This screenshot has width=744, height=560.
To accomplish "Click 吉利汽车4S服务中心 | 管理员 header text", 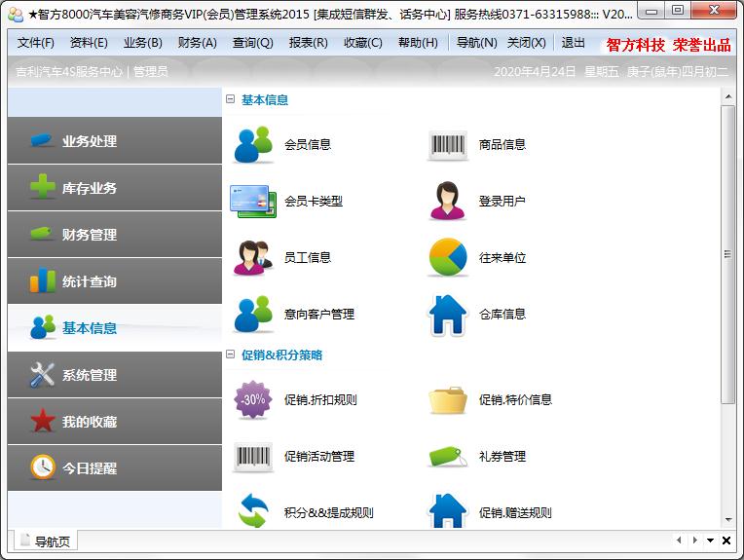I will click(x=92, y=72).
